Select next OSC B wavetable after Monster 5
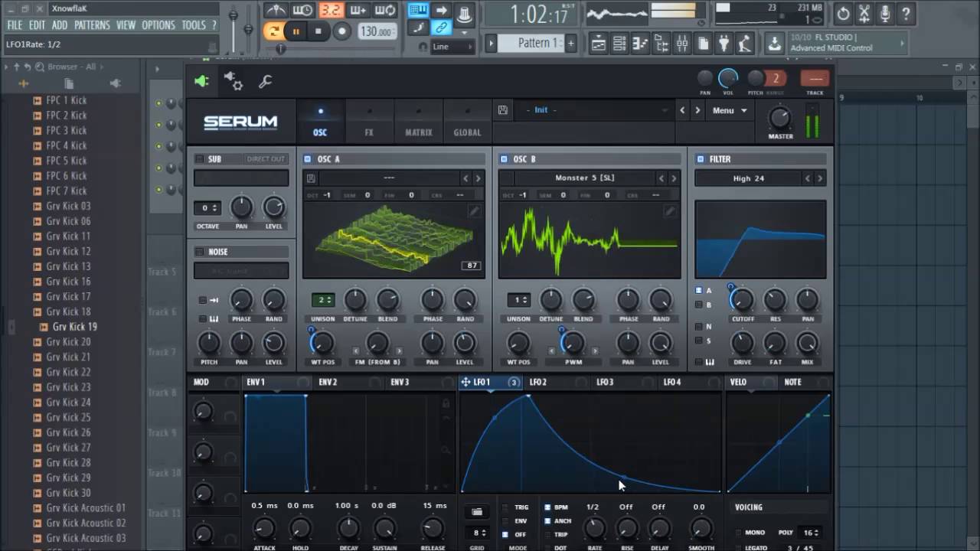Image resolution: width=980 pixels, height=551 pixels. click(x=674, y=178)
